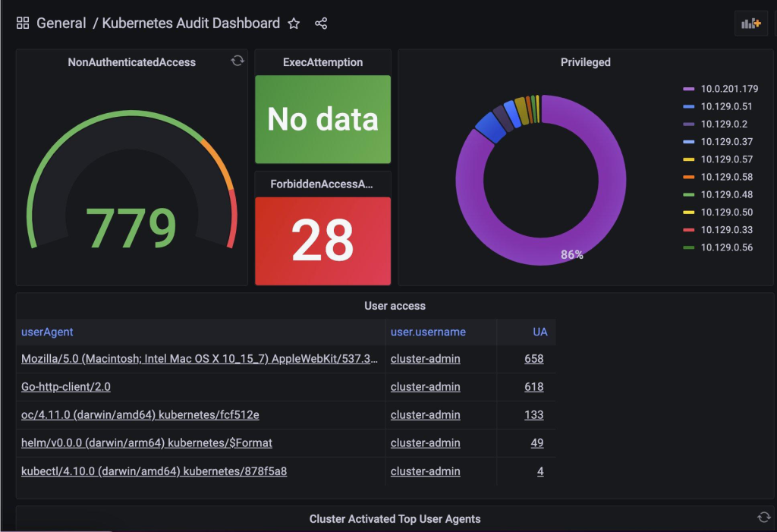Viewport: 777px width, 532px height.
Task: Add a new panel using the orange plus icon
Action: click(x=753, y=23)
